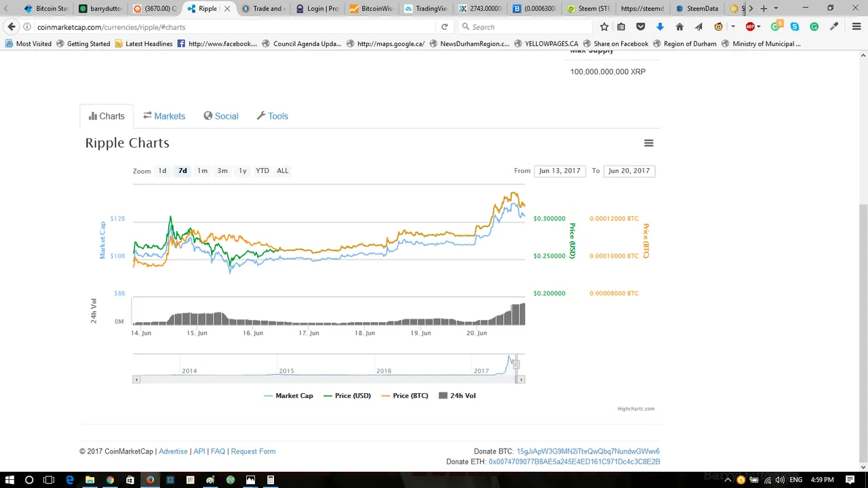The width and height of the screenshot is (868, 488).
Task: Open the Grammarly extension icon
Action: [x=814, y=27]
